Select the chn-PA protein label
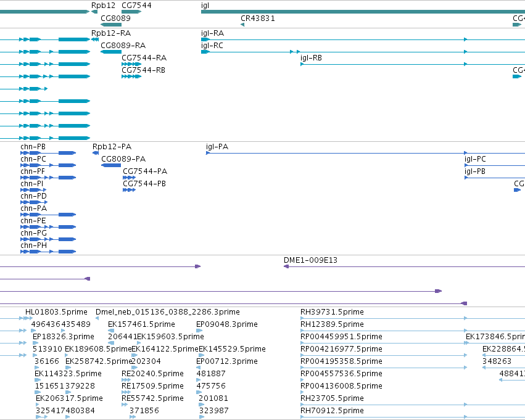The height and width of the screenshot is (420, 525). (33, 208)
